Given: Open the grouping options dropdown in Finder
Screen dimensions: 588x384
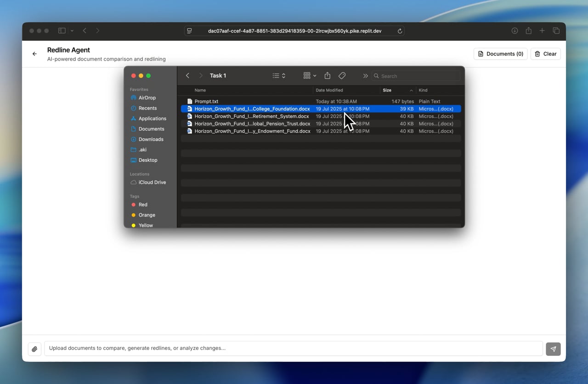Looking at the screenshot, I should point(310,75).
